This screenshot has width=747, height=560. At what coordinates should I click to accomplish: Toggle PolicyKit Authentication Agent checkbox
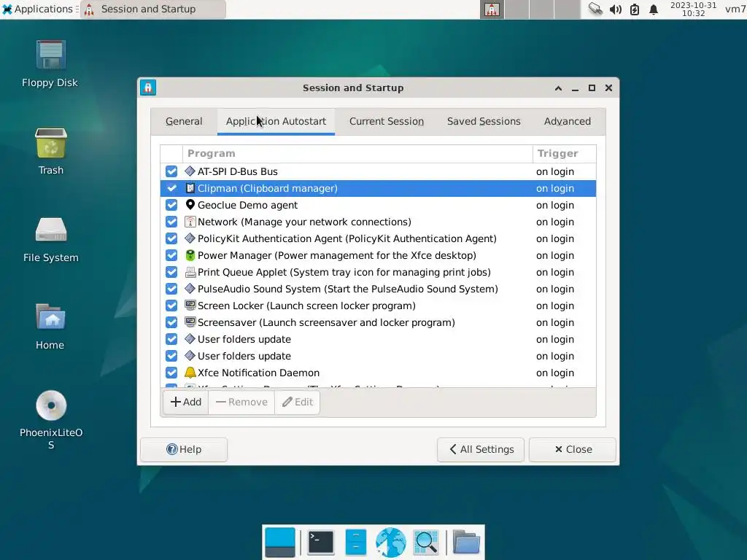[171, 238]
